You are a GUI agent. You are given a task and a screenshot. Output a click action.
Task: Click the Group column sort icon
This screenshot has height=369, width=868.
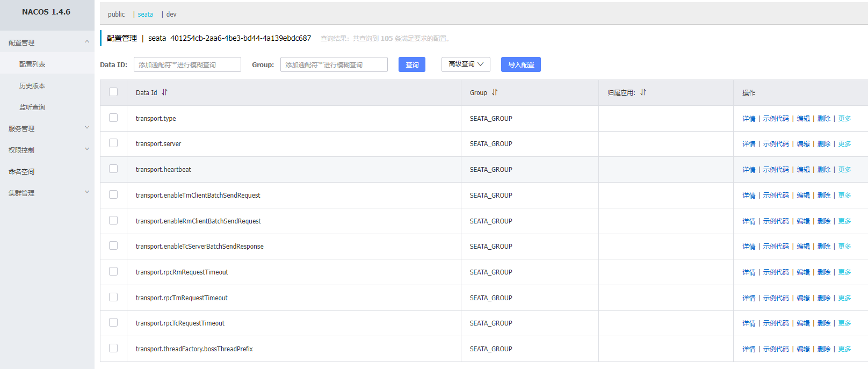[x=495, y=92]
